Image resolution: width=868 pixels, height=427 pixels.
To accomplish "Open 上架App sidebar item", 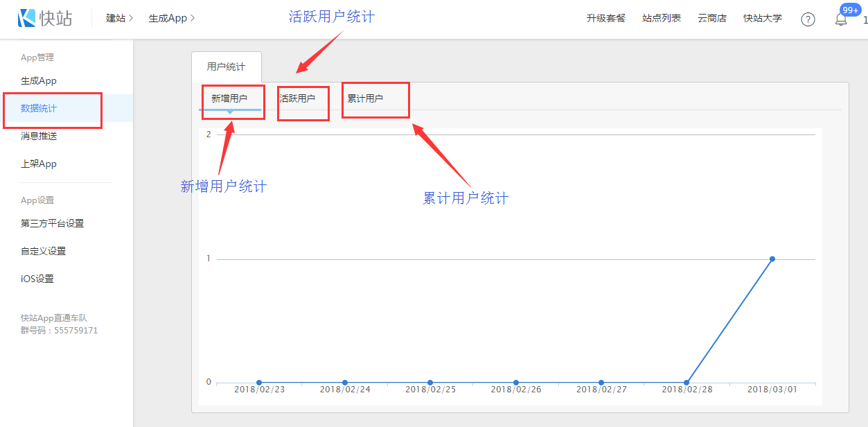I will (x=39, y=164).
